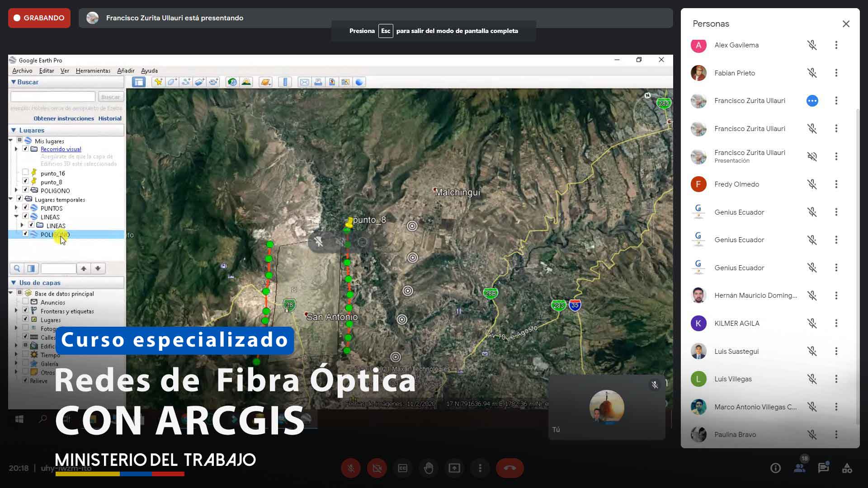Click the Add Image Overlay tool
Screen dimensions: 868x488
pos(199,82)
